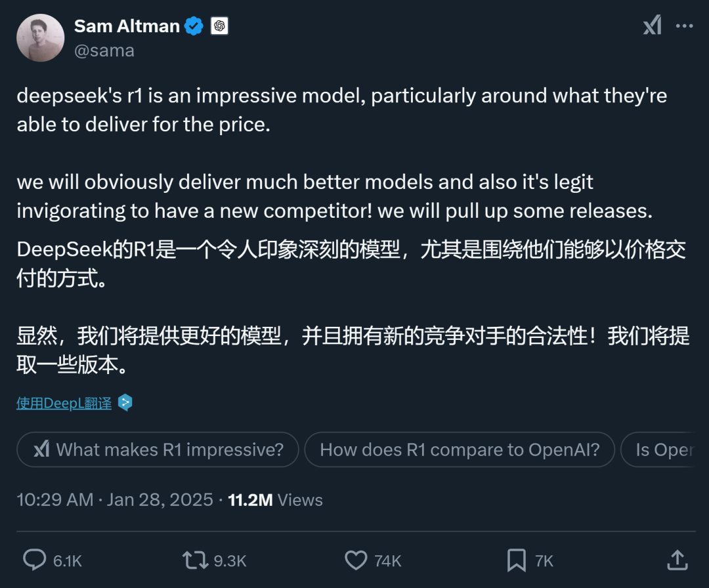Click the Grok icon inside the first suggestion chip
This screenshot has width=709, height=588.
tap(41, 450)
